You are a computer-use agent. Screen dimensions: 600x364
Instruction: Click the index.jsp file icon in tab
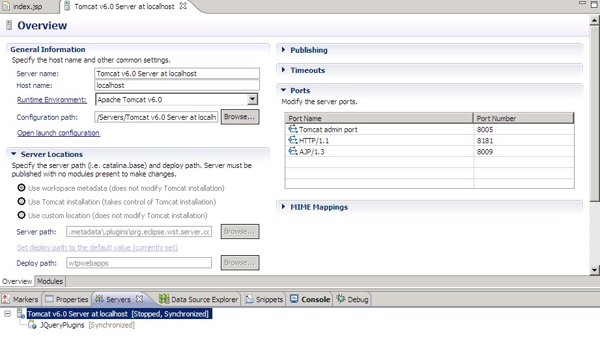coord(6,6)
